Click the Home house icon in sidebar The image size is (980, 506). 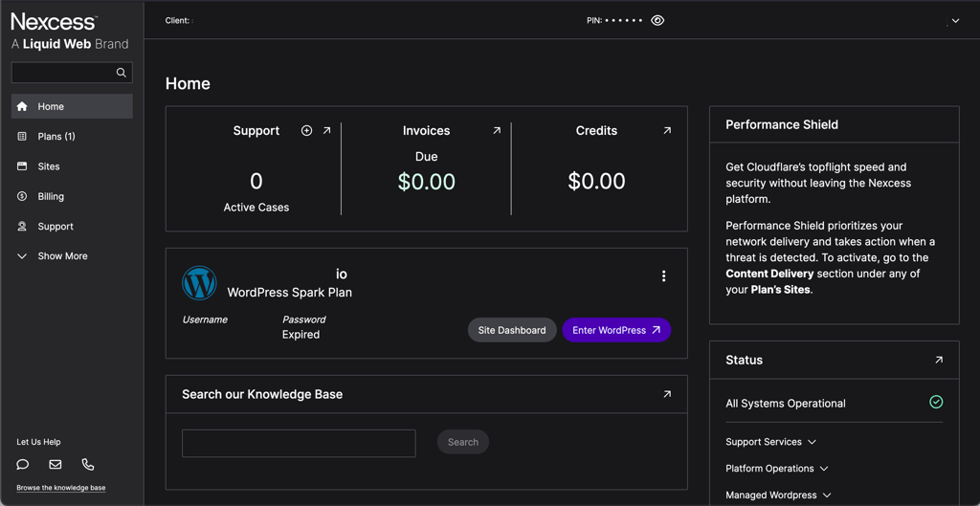[22, 106]
